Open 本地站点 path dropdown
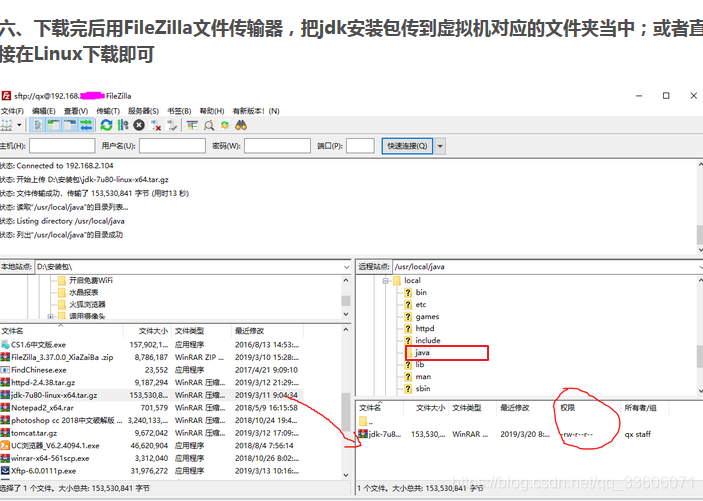The height and width of the screenshot is (501, 703). 346,267
